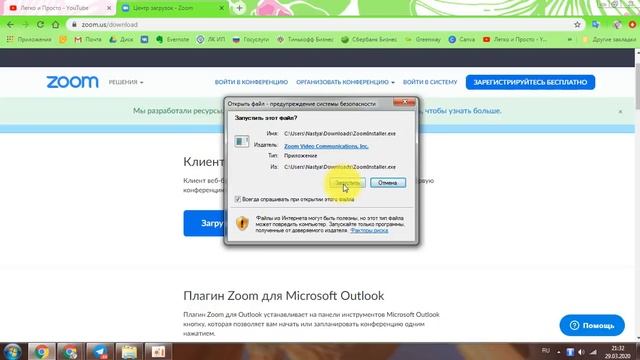640x360 pixels.
Task: Open the Greenway bookmark
Action: (x=423, y=40)
